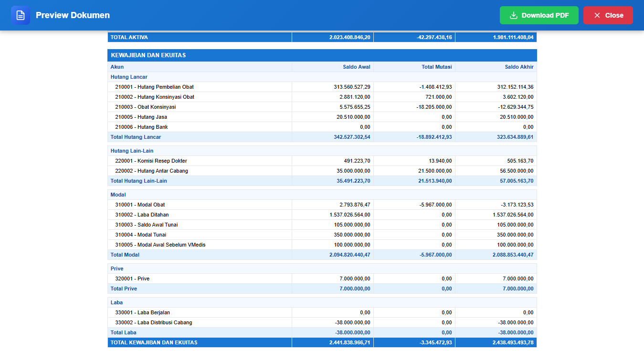
Task: Click the Total Modal summary row
Action: click(322, 255)
